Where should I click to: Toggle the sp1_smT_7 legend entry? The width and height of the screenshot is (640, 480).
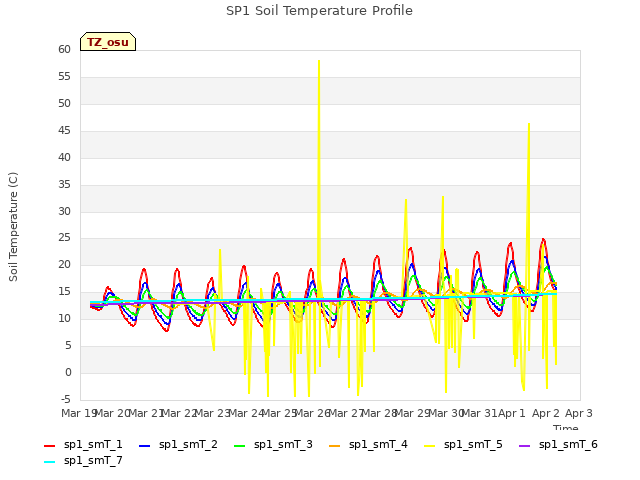click(x=83, y=460)
